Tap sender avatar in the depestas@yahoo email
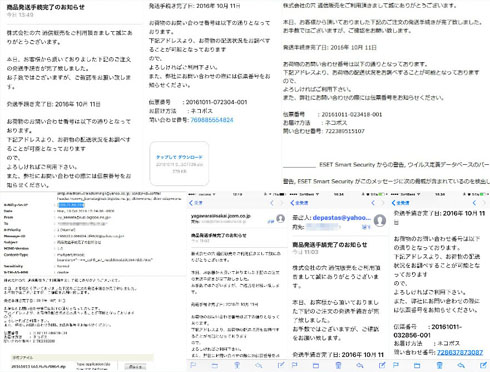The image size is (490, 372). [380, 220]
